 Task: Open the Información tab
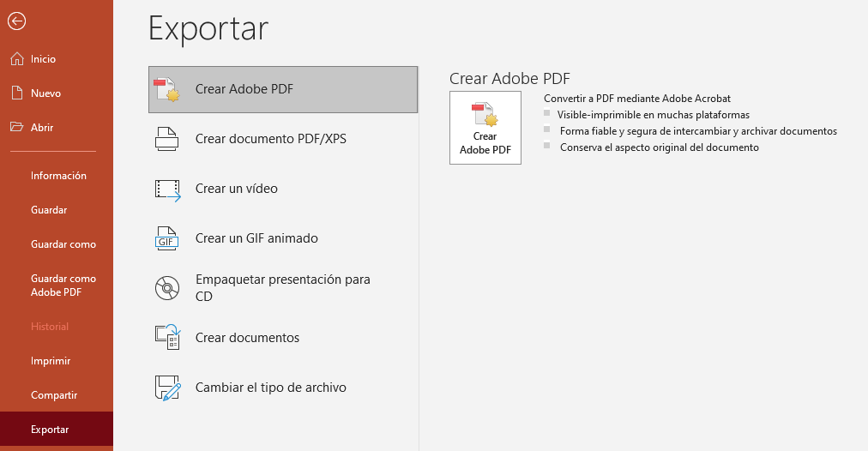(x=58, y=176)
